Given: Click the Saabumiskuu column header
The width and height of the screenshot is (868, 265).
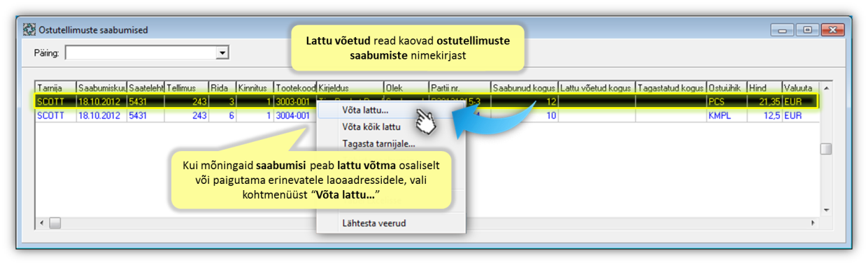Looking at the screenshot, I should (x=101, y=88).
